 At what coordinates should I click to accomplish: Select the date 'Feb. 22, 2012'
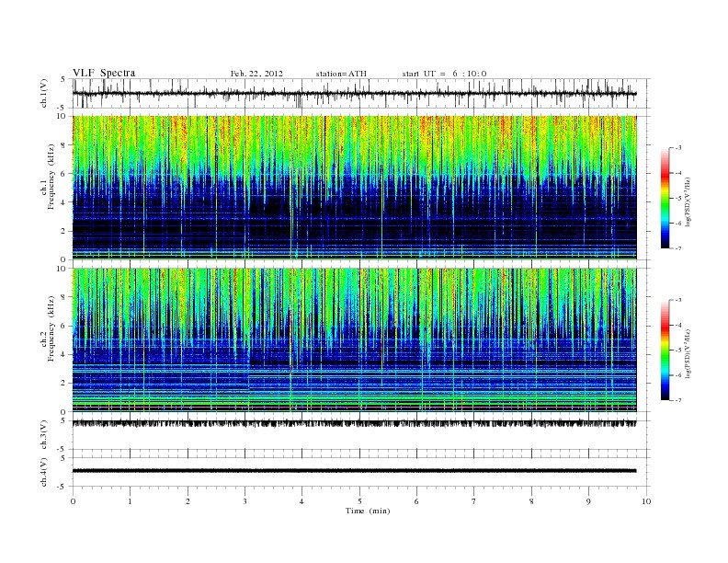tap(256, 74)
